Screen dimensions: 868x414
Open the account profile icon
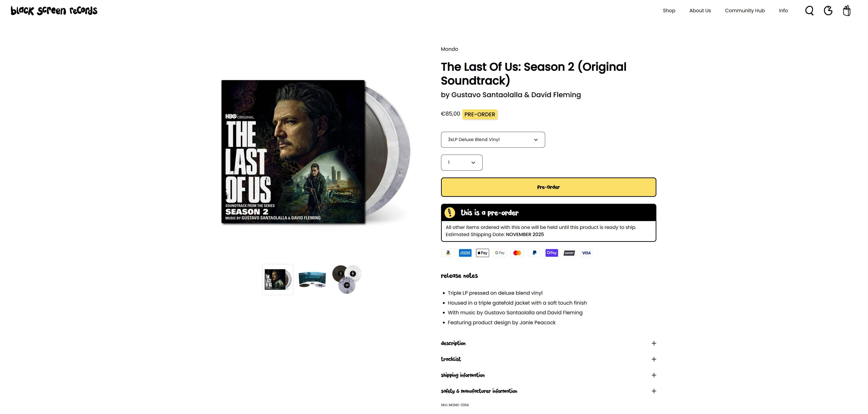tap(828, 11)
